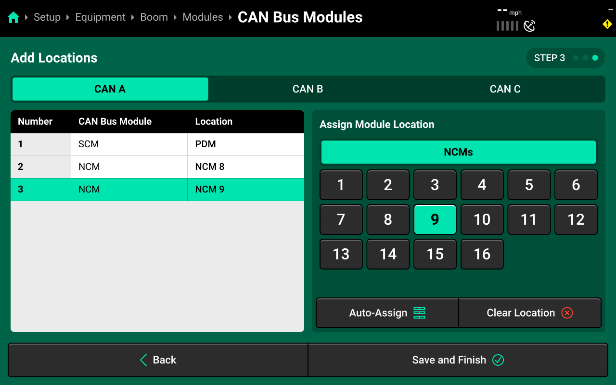Click the Back chevron arrow
Image resolution: width=616 pixels, height=385 pixels.
[x=143, y=360]
